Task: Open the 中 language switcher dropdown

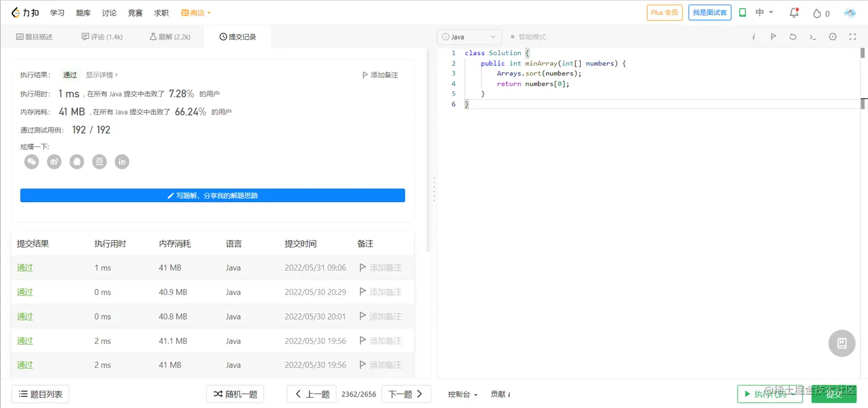Action: tap(765, 13)
